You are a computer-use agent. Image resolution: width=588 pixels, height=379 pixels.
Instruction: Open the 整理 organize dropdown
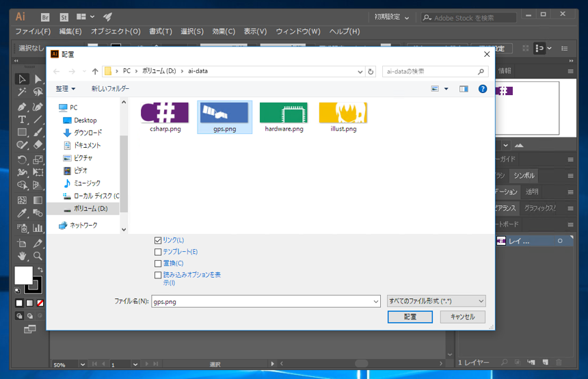point(66,89)
